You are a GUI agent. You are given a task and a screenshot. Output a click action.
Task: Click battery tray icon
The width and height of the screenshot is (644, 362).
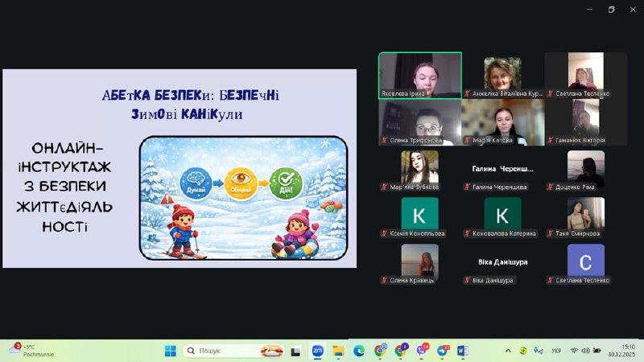click(597, 351)
